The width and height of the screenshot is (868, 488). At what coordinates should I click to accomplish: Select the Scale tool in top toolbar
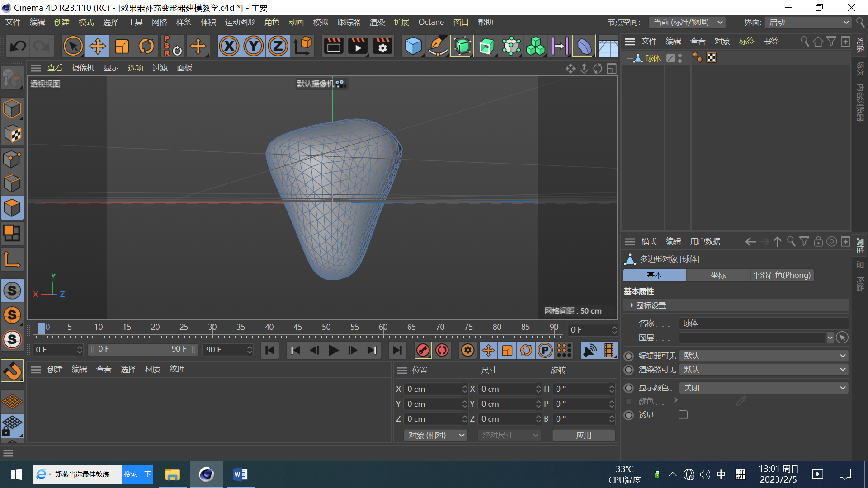[x=122, y=46]
